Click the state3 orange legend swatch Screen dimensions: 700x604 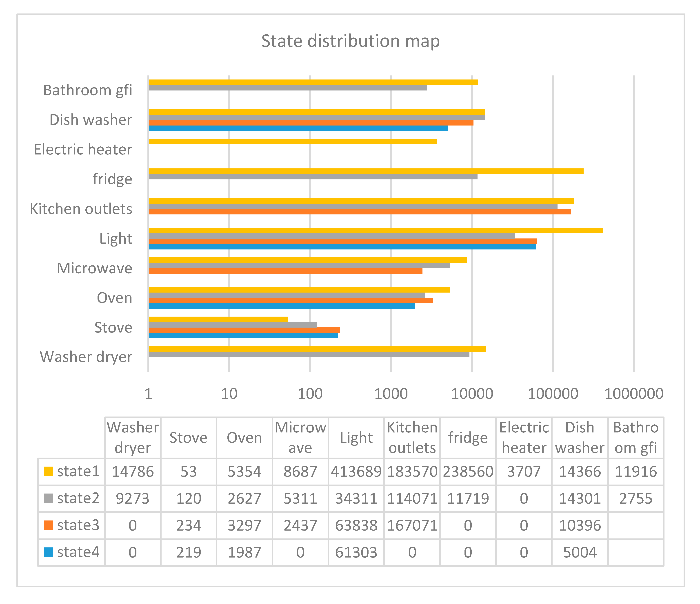pos(49,525)
